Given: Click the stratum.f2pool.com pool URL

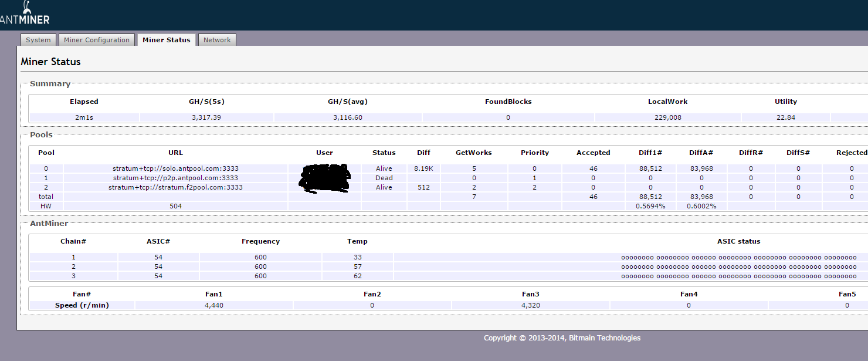Looking at the screenshot, I should 176,187.
